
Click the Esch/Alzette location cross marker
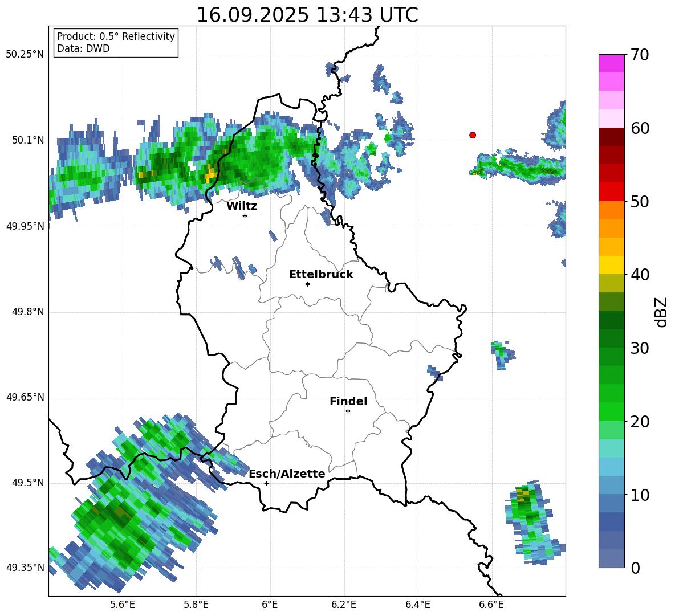(x=266, y=483)
